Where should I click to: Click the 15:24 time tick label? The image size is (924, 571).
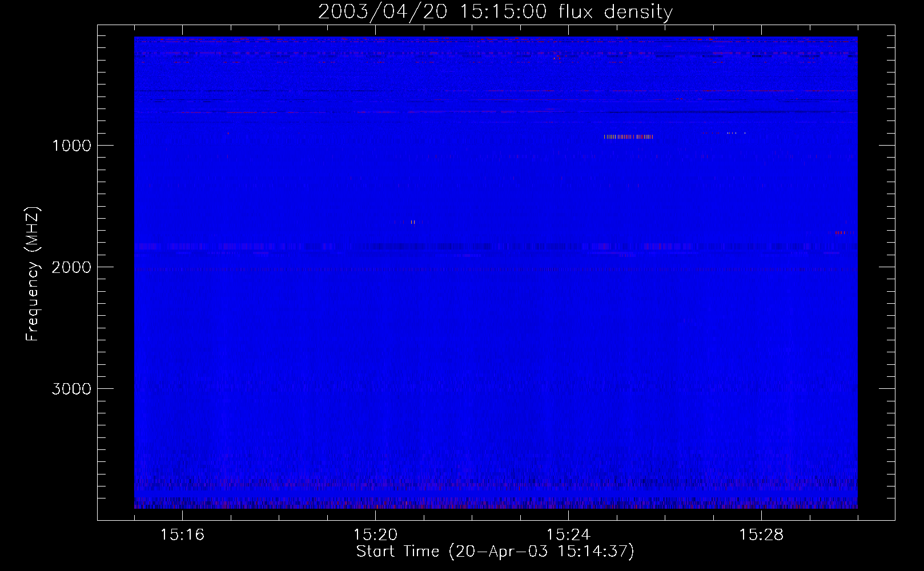[568, 535]
